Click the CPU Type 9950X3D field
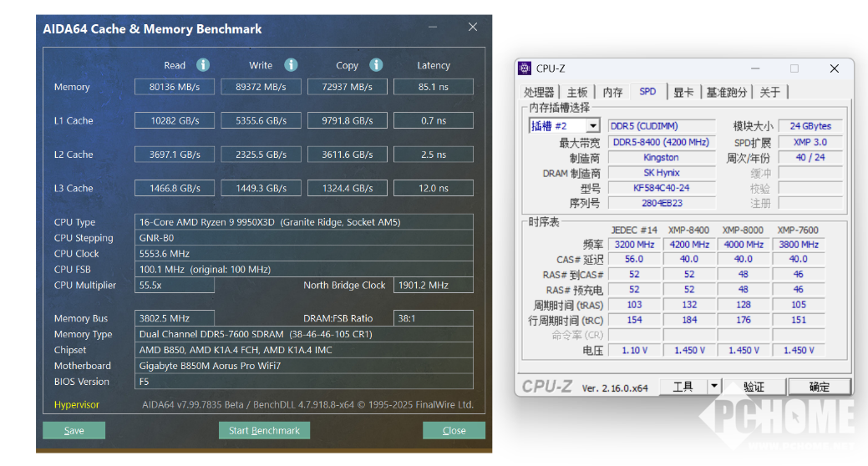 tap(304, 222)
